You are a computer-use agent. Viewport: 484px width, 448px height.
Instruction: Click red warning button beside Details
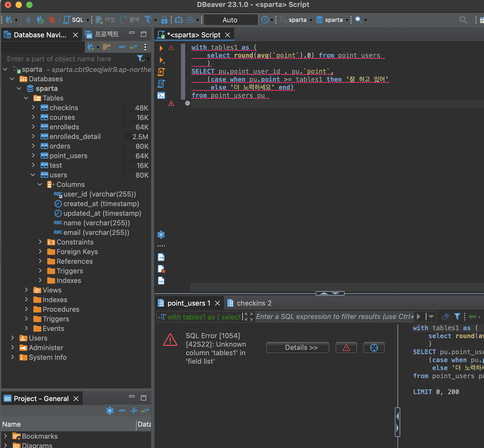click(346, 347)
